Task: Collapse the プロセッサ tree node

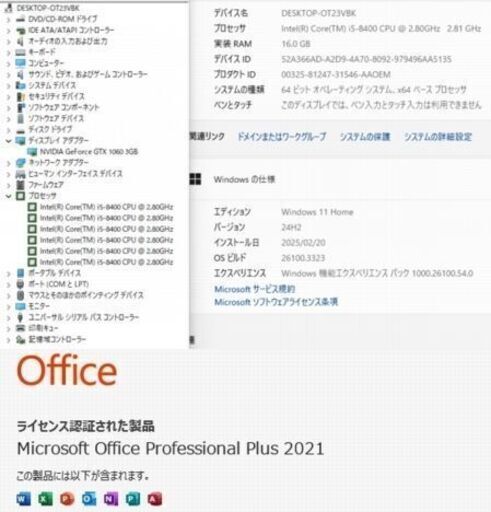Action: coord(8,196)
